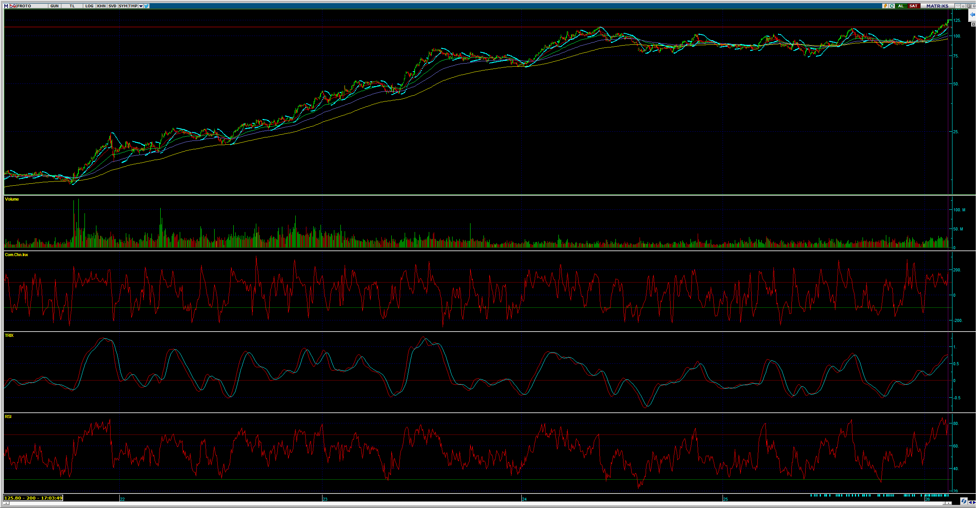Screen dimensions: 980x508
Task: Click the Matriks M logo icon
Action: pyautogui.click(x=6, y=6)
